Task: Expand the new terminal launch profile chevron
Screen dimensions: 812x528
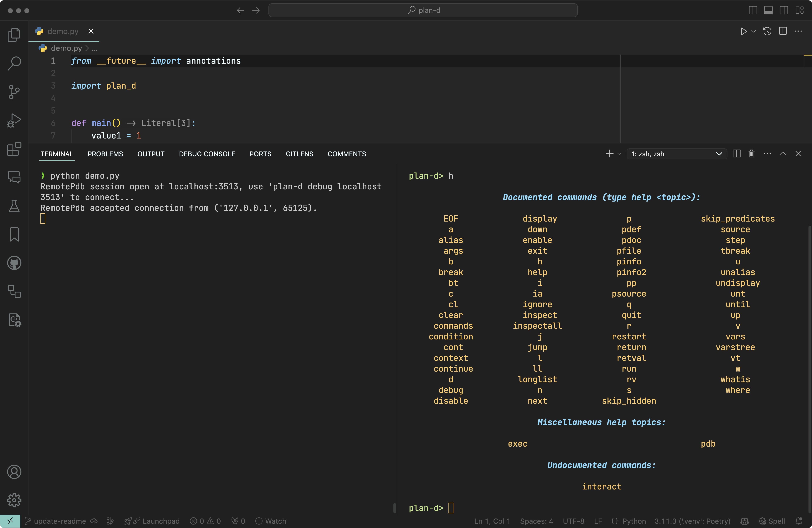Action: (x=620, y=154)
